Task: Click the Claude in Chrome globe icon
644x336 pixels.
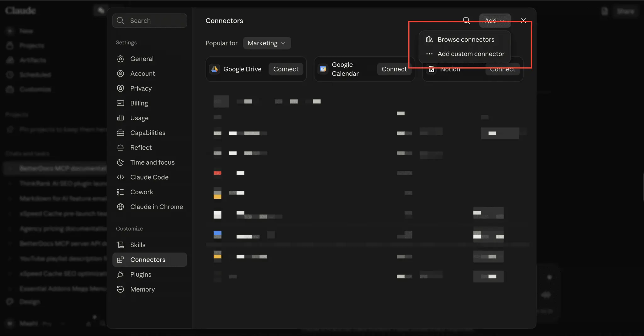Action: click(120, 207)
